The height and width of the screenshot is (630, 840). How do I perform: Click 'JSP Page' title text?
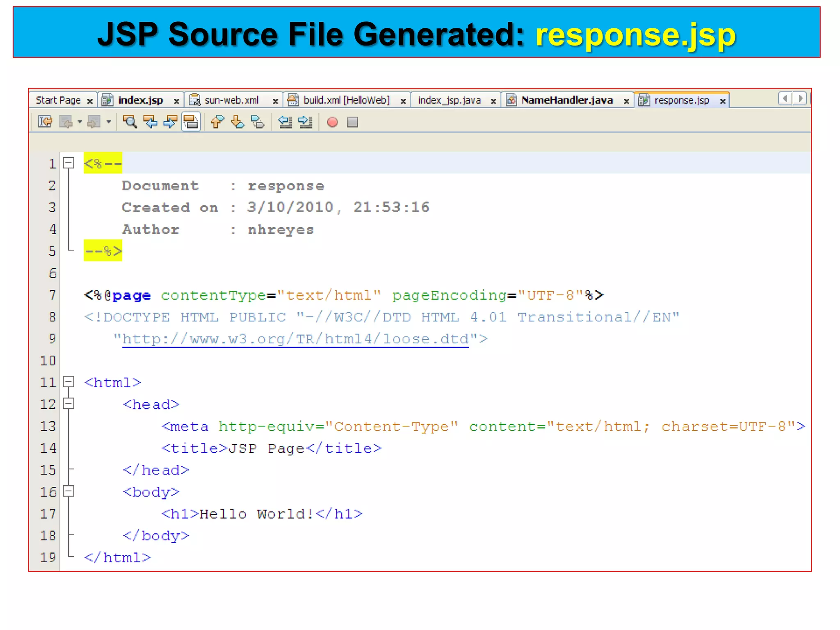266,448
